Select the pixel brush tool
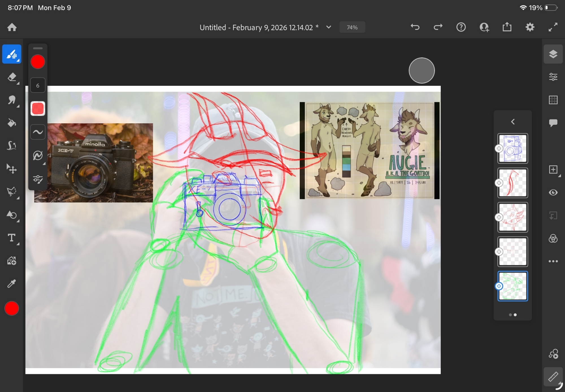This screenshot has width=565, height=392. tap(12, 54)
